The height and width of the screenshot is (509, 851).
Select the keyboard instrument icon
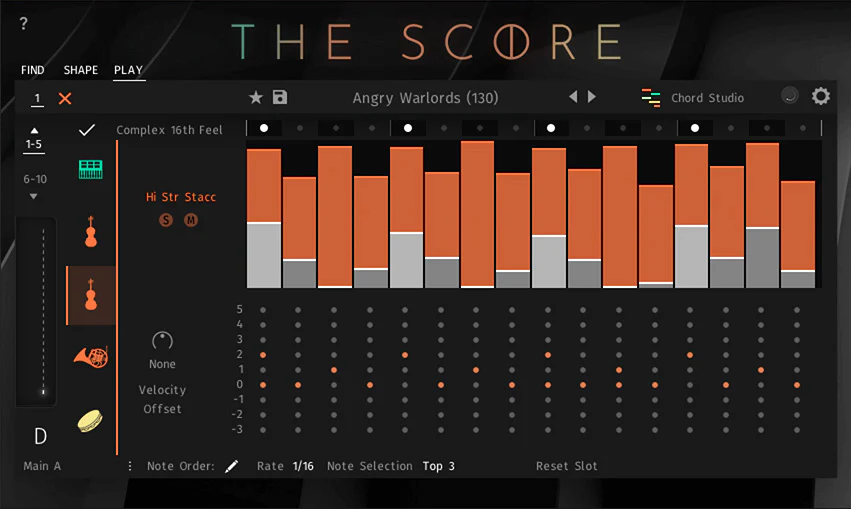(x=91, y=170)
